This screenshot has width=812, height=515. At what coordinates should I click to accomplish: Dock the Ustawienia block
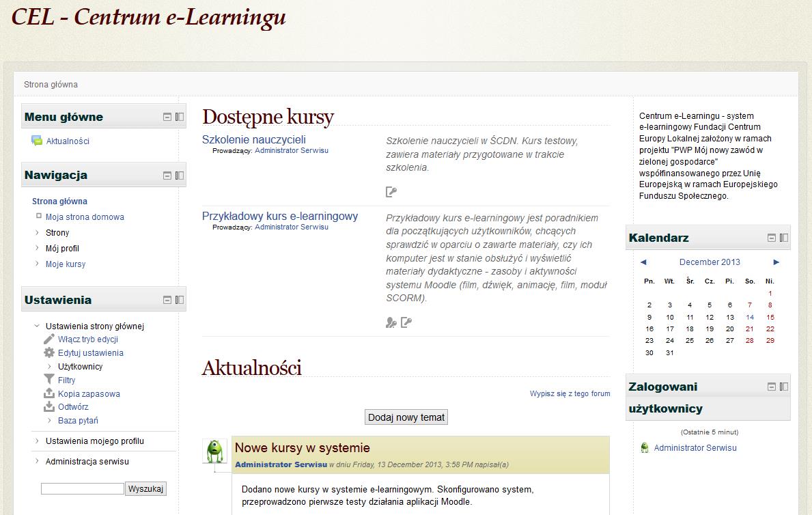pos(179,300)
